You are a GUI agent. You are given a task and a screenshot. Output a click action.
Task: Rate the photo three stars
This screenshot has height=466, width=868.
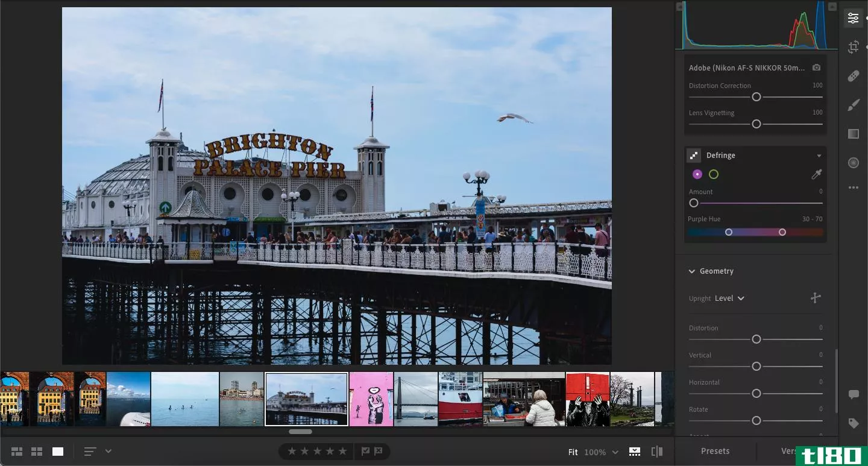317,451
